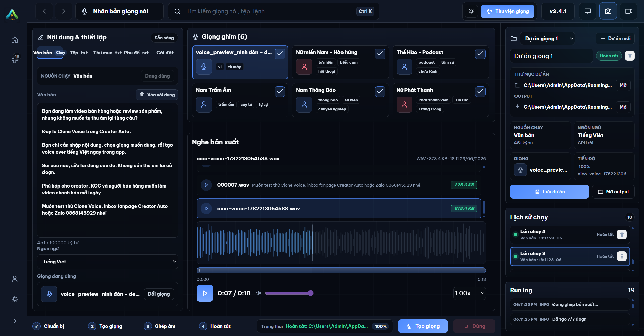Go back with the left arrow button

pos(44,11)
